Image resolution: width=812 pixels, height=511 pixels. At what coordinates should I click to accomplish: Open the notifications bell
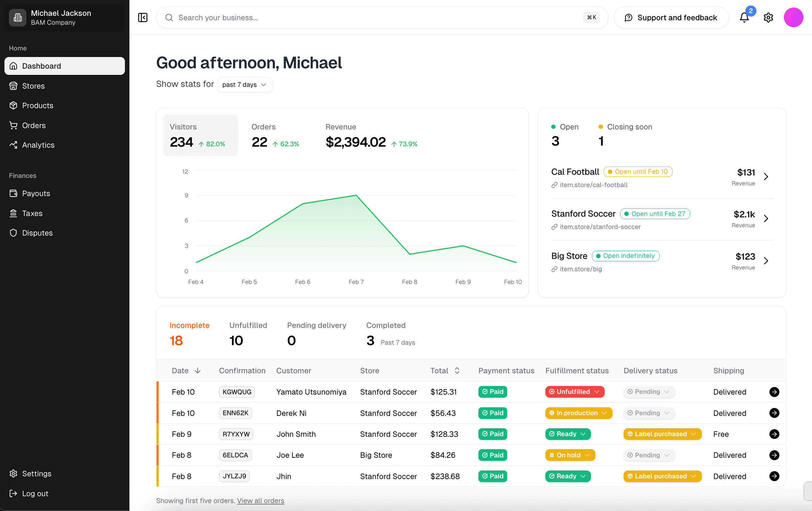coord(744,18)
